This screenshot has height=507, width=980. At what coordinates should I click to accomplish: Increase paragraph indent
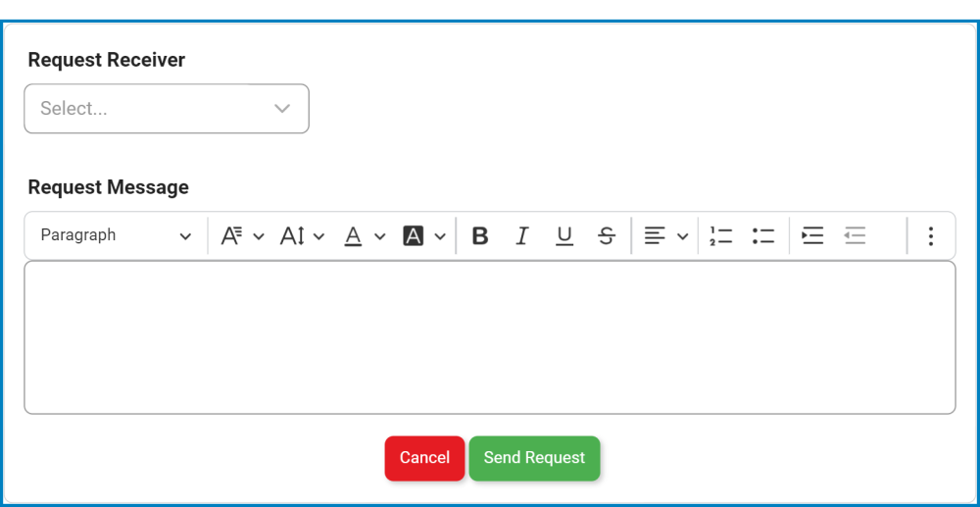(x=812, y=236)
